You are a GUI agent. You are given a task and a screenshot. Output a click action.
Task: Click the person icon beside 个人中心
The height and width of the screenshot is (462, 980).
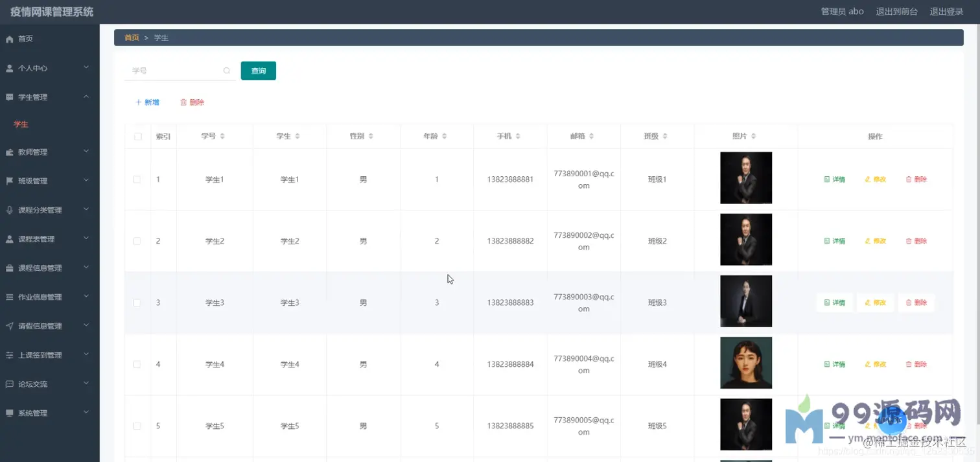click(x=9, y=68)
